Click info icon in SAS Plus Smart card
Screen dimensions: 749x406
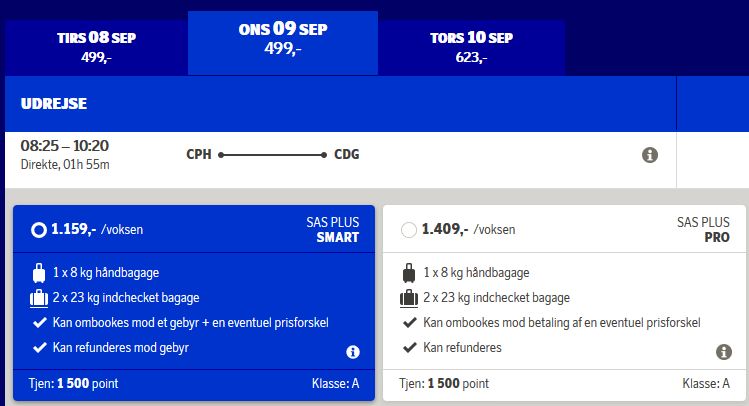click(x=353, y=352)
